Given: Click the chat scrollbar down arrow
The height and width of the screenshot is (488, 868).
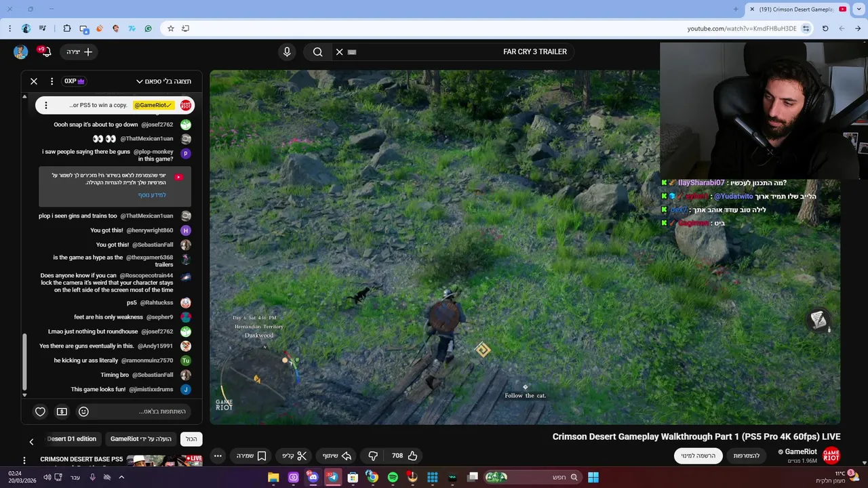Looking at the screenshot, I should click(x=25, y=395).
